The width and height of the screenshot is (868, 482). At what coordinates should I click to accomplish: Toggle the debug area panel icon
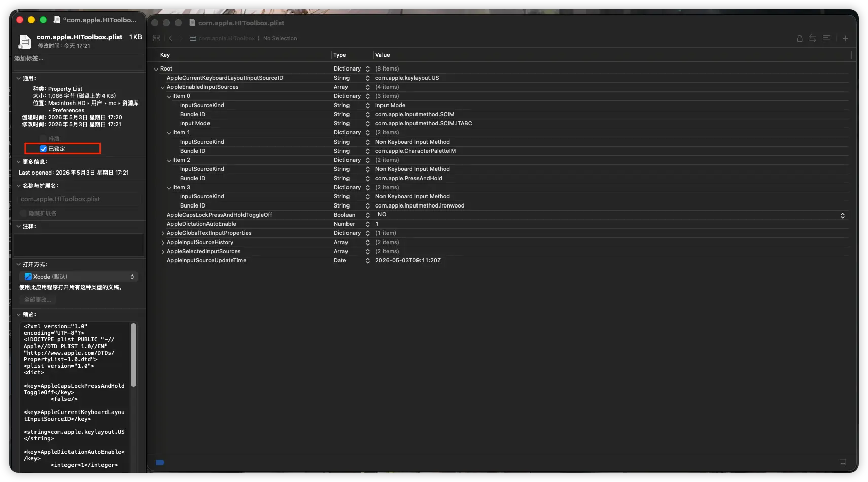[x=843, y=462]
